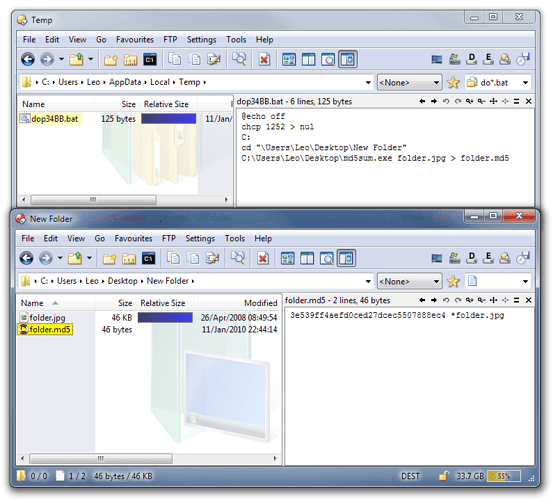Image resolution: width=552 pixels, height=500 pixels.
Task: Click the red Delete icon in Temp window toolbar
Action: tap(264, 60)
